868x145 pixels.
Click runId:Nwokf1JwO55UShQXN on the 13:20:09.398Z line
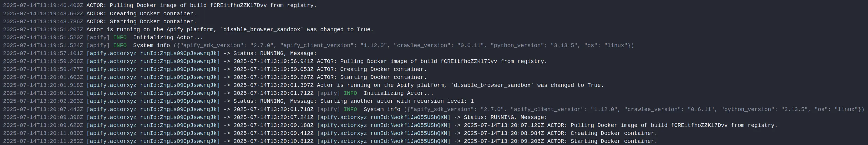tap(410, 117)
